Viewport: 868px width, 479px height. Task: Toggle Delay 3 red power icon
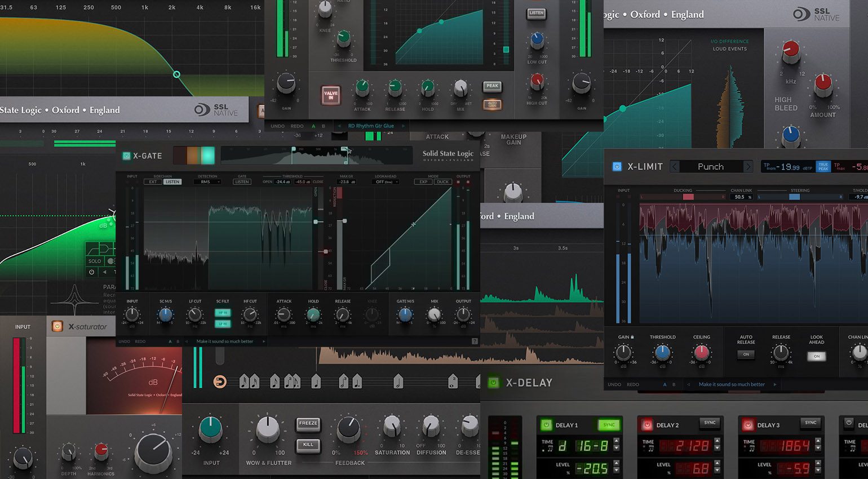(747, 425)
